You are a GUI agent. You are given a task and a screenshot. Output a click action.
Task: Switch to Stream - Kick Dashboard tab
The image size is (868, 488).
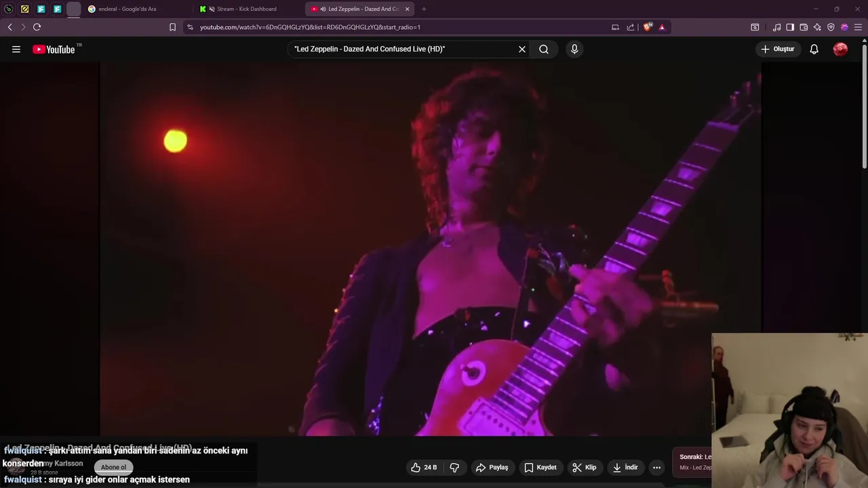[248, 9]
